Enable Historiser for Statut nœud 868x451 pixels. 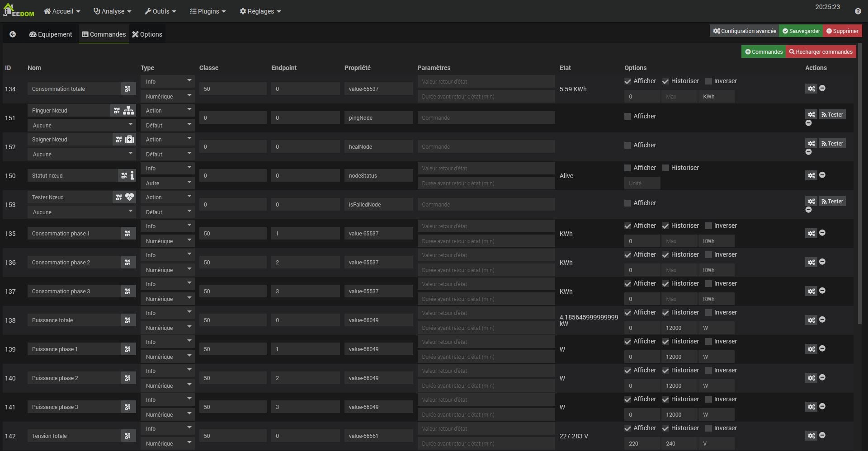click(665, 168)
